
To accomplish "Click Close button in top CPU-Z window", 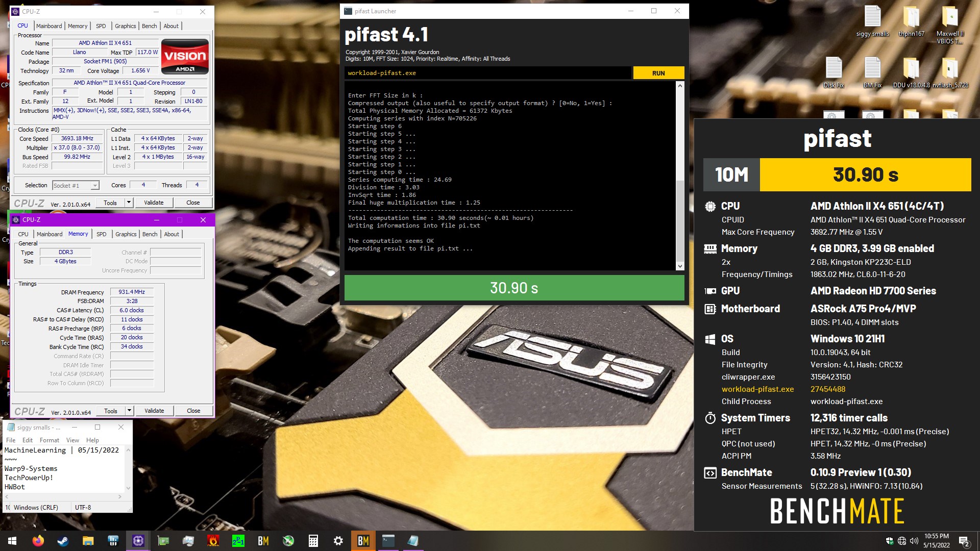I will [193, 203].
